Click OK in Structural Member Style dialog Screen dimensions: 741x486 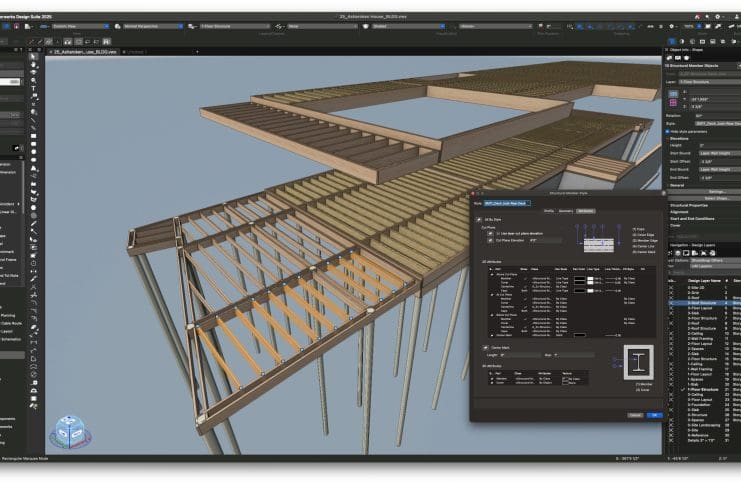click(x=655, y=415)
